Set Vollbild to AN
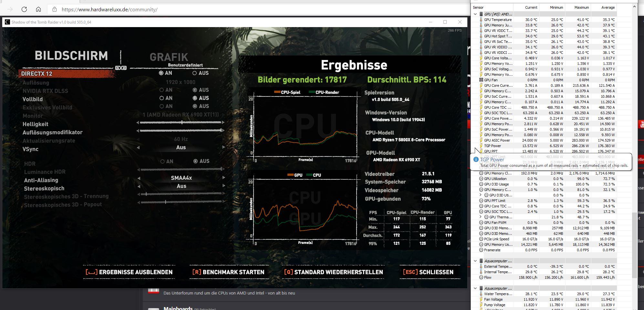644x310 pixels. (x=161, y=98)
